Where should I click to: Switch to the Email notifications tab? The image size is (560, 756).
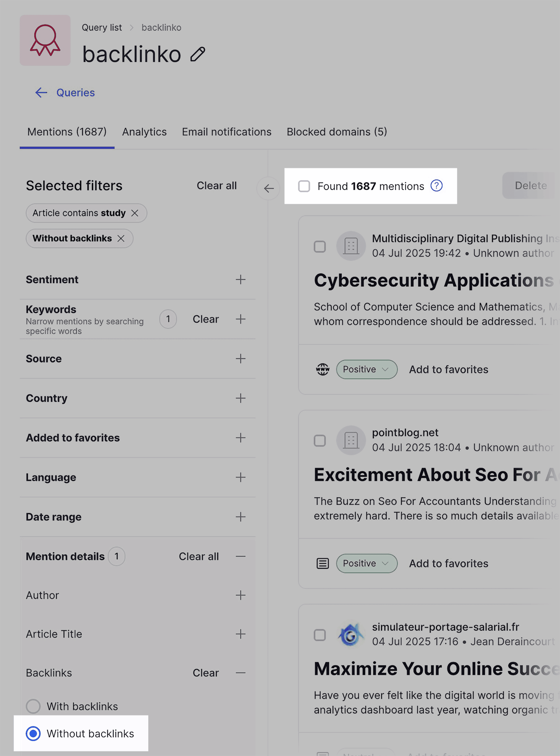(227, 132)
